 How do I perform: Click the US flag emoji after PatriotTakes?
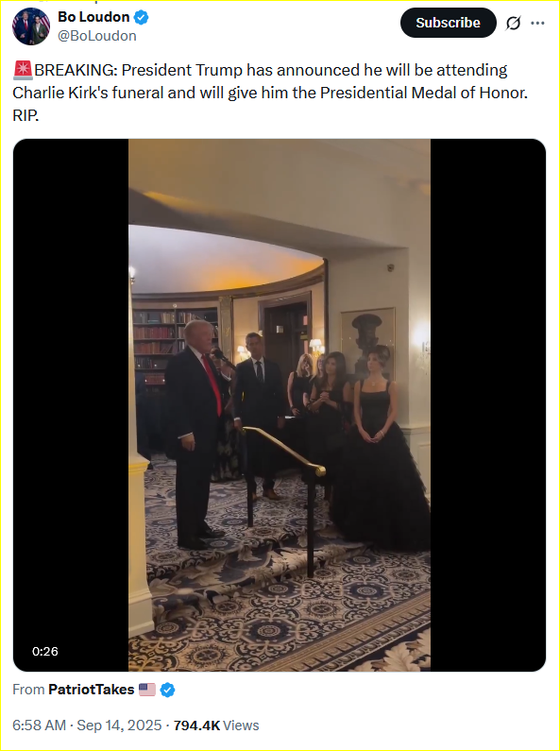pyautogui.click(x=147, y=690)
